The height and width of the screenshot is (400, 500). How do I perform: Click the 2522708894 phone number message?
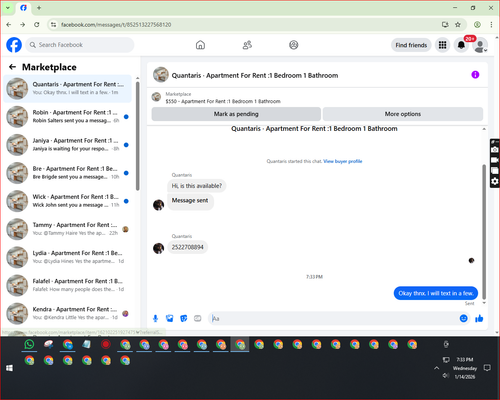point(187,247)
